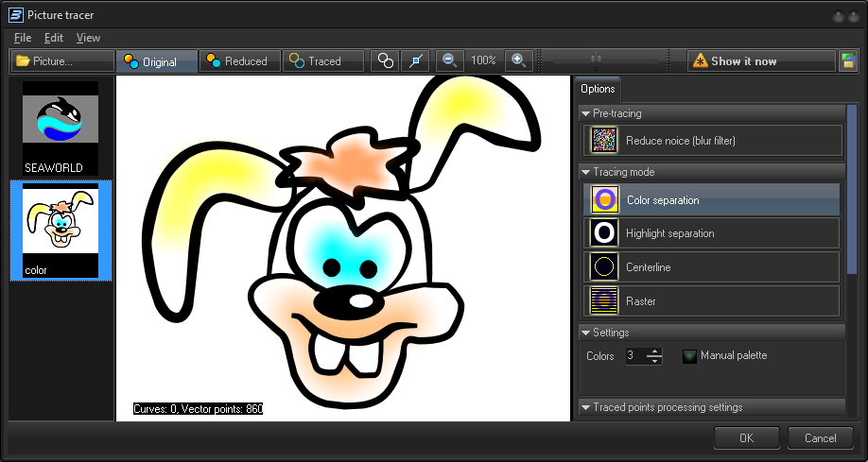Click the open folder icon on Picture button
This screenshot has width=868, height=462.
tap(23, 60)
